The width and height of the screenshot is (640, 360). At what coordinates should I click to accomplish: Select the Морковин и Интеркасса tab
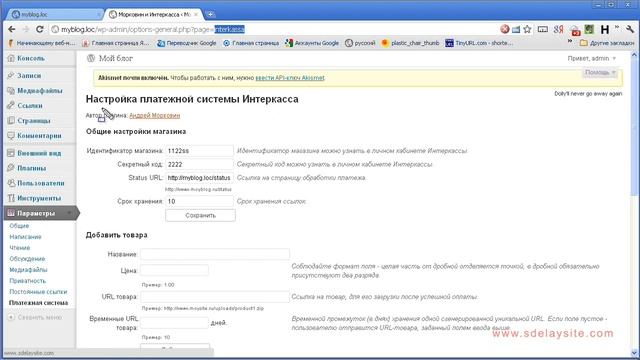[x=154, y=14]
